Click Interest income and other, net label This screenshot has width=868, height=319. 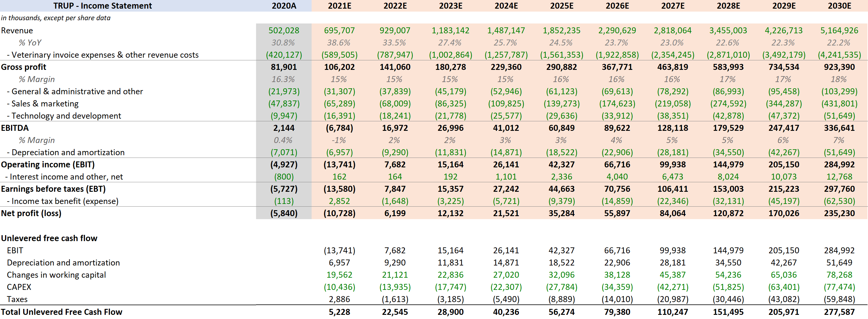pos(64,176)
